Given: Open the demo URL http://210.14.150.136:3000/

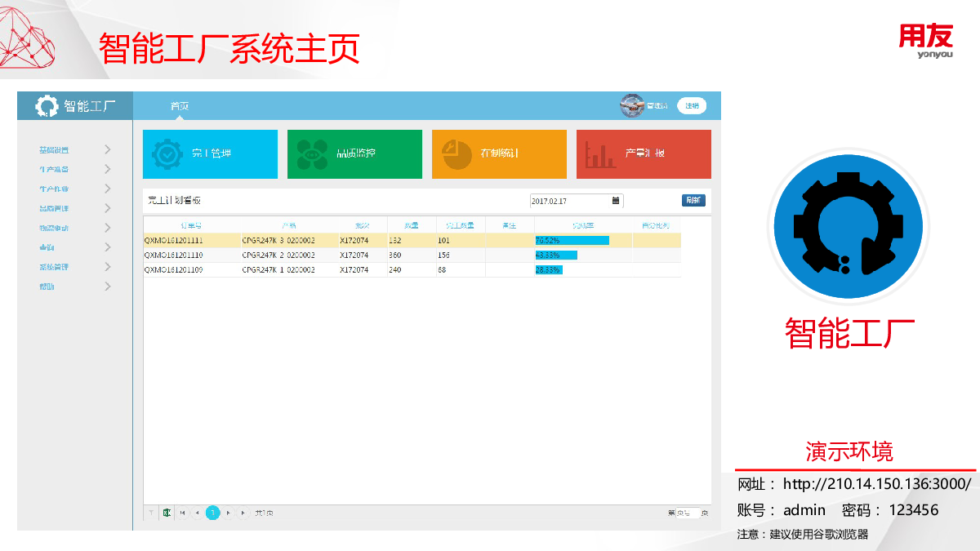Looking at the screenshot, I should pyautogui.click(x=877, y=483).
